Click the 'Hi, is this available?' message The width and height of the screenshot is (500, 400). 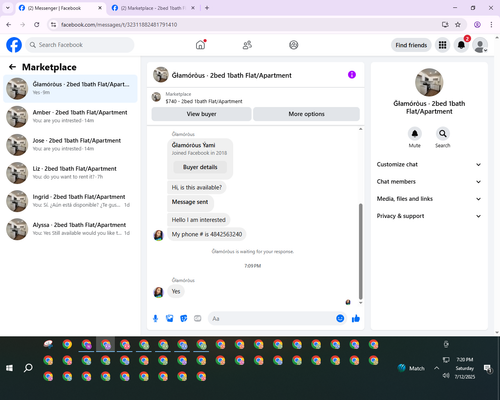197,187
